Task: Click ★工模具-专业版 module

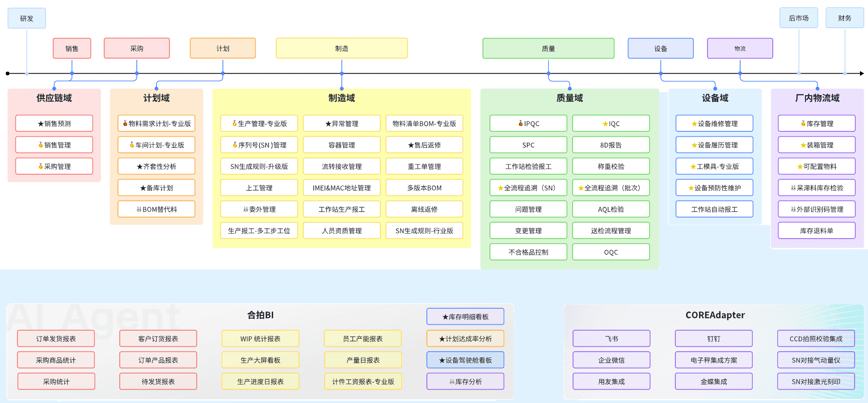Action: 714,166
